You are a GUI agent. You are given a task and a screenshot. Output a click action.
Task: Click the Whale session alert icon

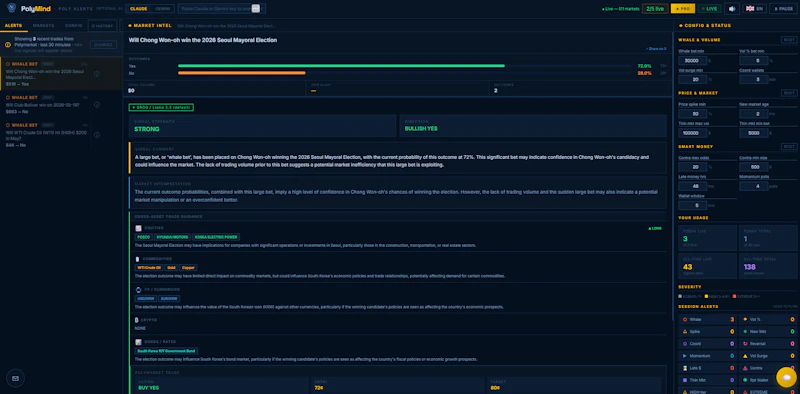pyautogui.click(x=685, y=319)
